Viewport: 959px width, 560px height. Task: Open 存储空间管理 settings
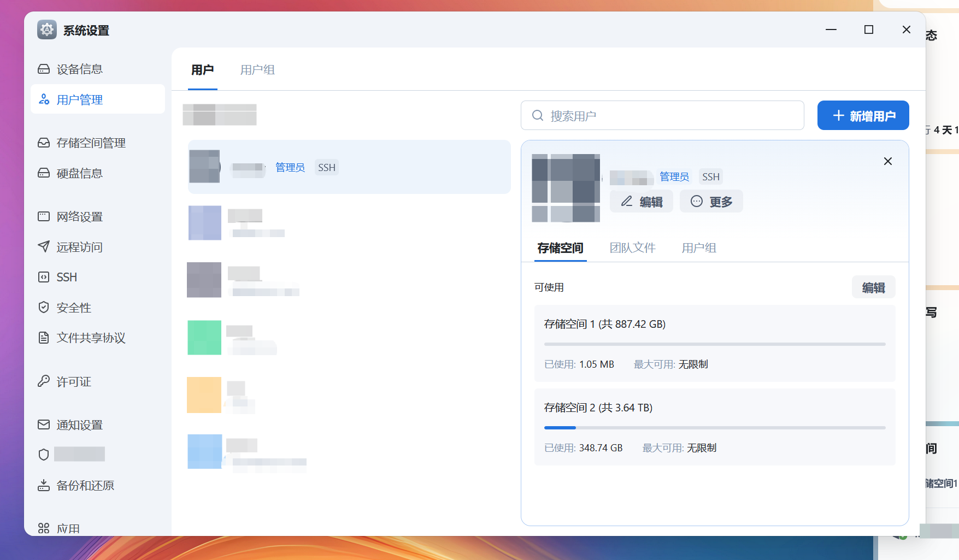tap(91, 143)
